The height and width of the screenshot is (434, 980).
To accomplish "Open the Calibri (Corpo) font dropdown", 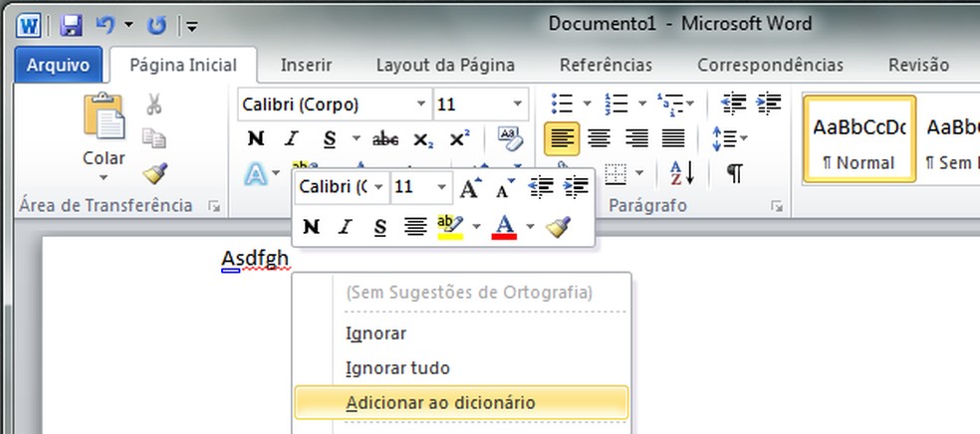I will click(x=422, y=104).
